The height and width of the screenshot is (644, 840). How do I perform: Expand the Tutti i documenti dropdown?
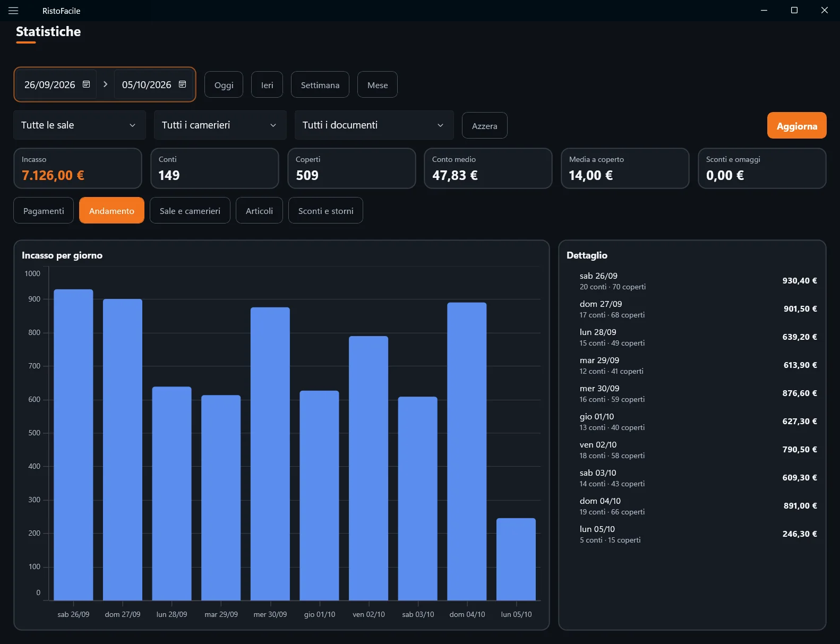[374, 125]
